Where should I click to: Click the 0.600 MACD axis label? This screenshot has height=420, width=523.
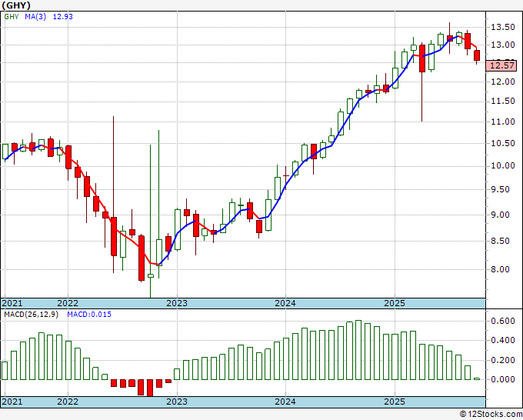pyautogui.click(x=503, y=321)
